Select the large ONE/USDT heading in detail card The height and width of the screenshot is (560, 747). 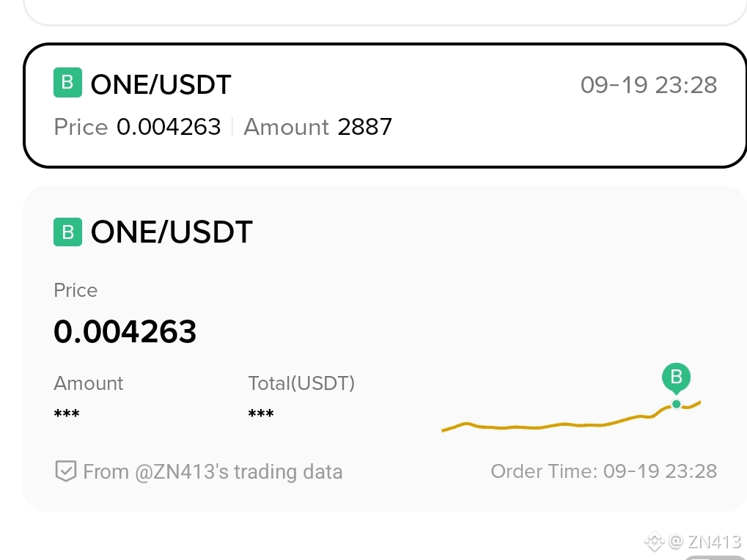[172, 232]
